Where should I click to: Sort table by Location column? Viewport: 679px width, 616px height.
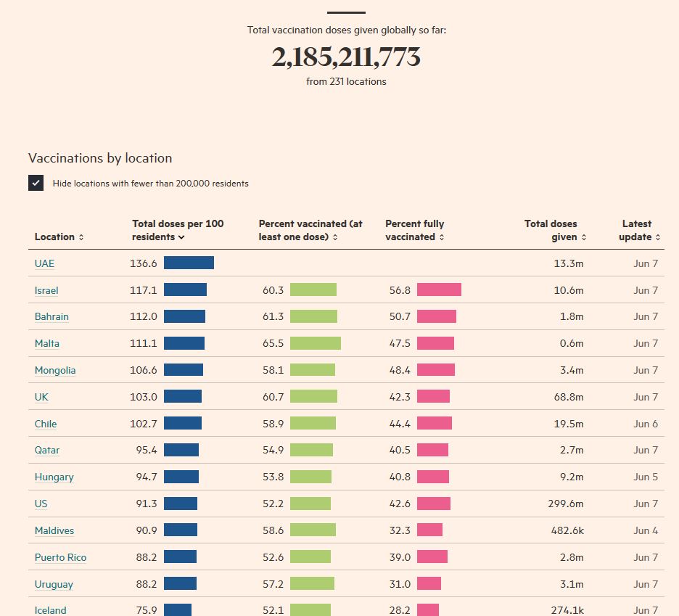coord(59,237)
